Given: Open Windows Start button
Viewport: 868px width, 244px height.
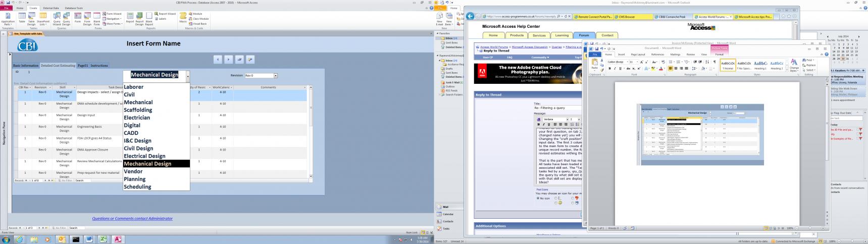Looking at the screenshot, I should click(x=6, y=239).
